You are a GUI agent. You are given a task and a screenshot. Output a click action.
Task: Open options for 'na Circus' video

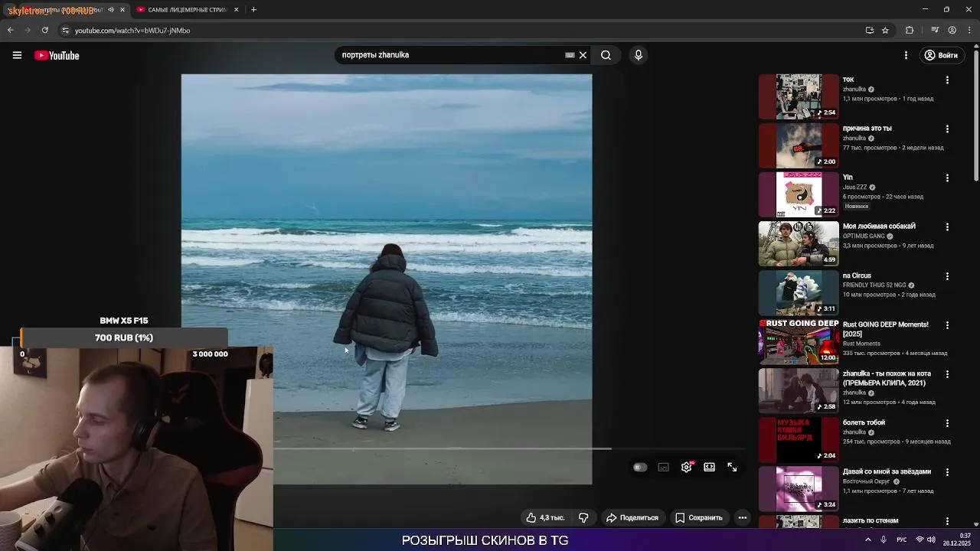click(947, 276)
